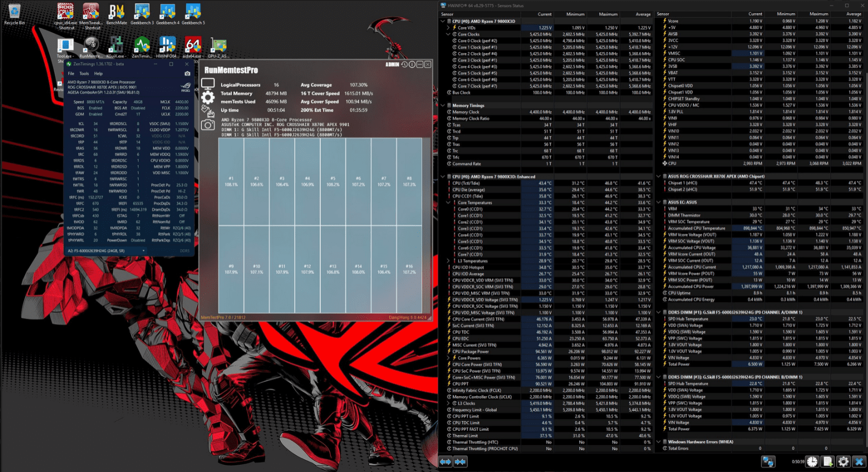Launch Geekbench 3 desktop icon
Image resolution: width=868 pixels, height=472 pixels.
142,15
